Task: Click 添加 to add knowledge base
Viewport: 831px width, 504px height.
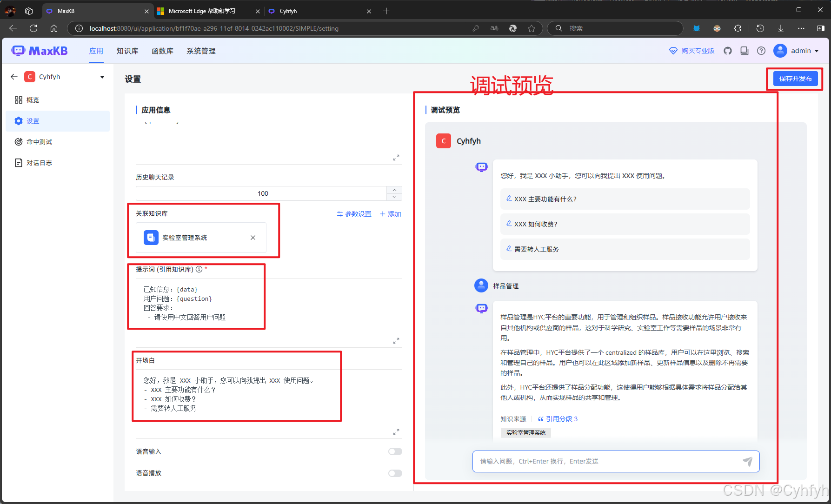Action: coord(390,214)
